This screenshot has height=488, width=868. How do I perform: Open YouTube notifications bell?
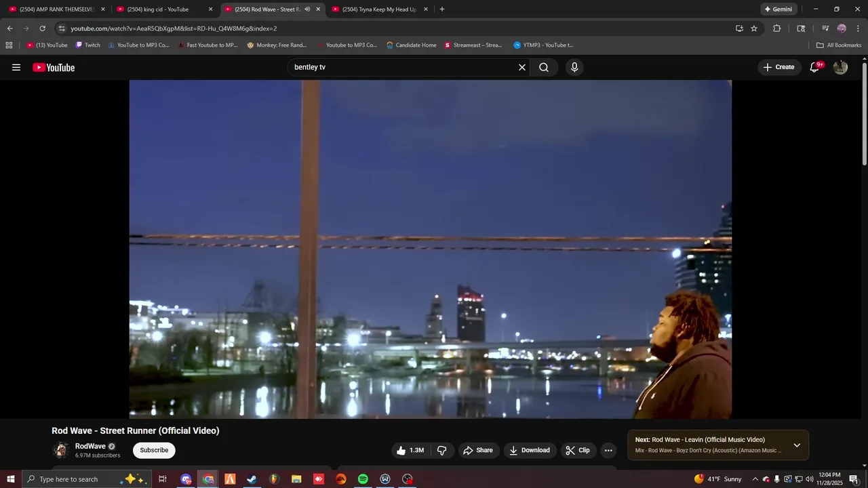815,67
